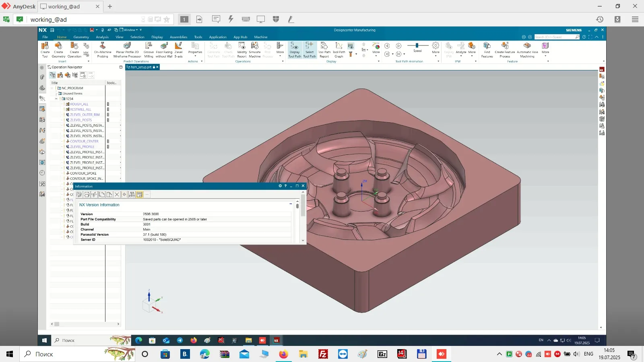This screenshot has height=362, width=644.
Task: Open the Window dropdown in title bar
Action: pos(131,30)
